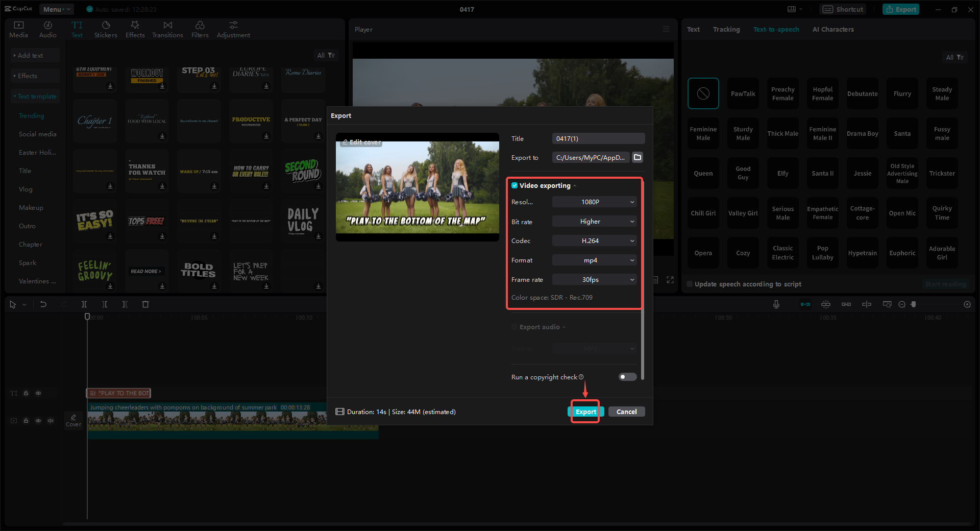Switch to the AI Characters tab
The width and height of the screenshot is (980, 531).
(833, 29)
